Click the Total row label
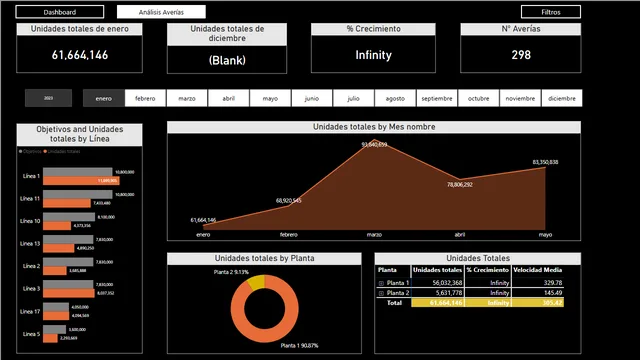640x360 pixels. pos(394,303)
